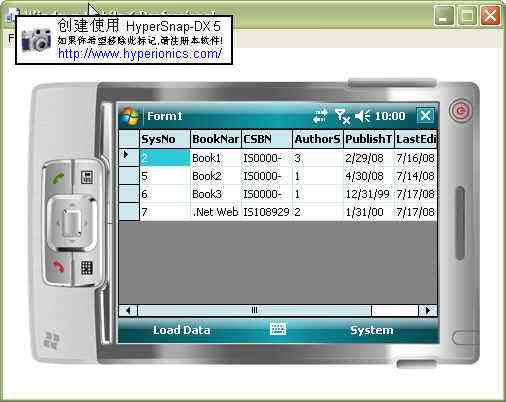Click the scrollbar left arrow
The width and height of the screenshot is (506, 402).
pos(128,311)
